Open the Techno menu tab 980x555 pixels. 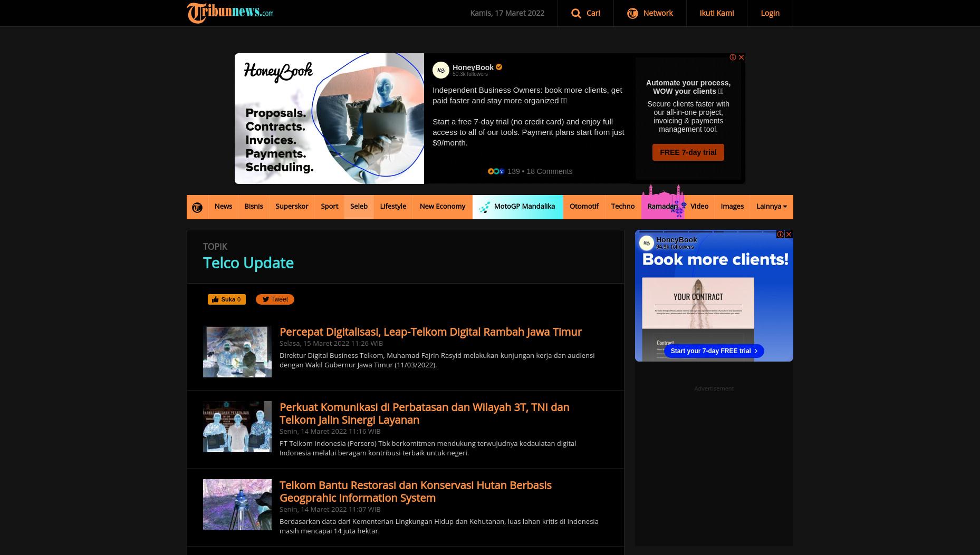[x=622, y=206]
